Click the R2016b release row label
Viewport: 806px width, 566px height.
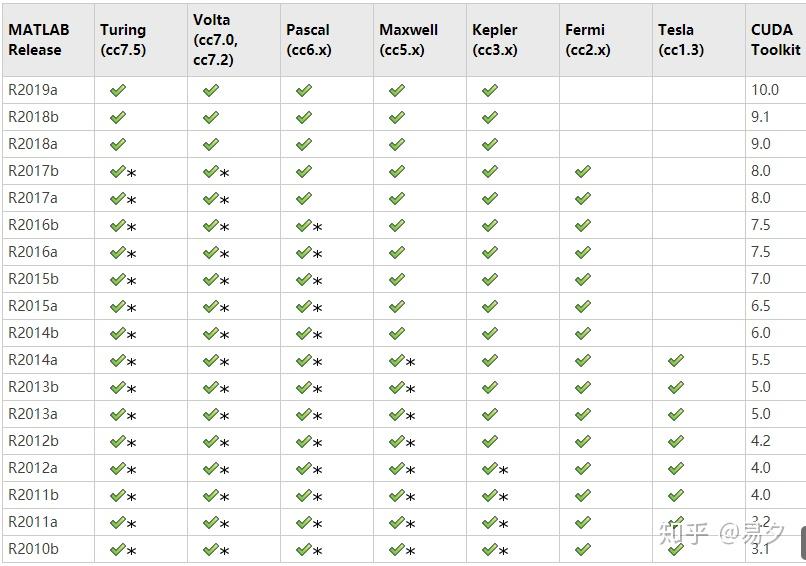coord(33,225)
